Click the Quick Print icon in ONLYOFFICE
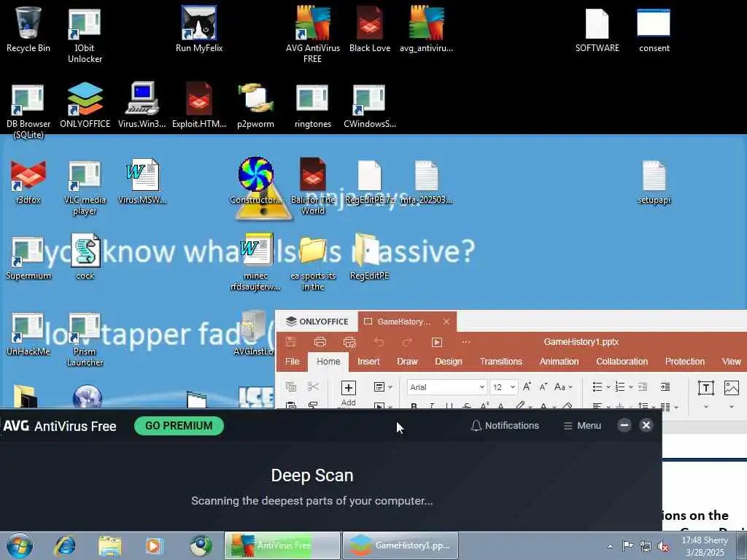 [349, 342]
